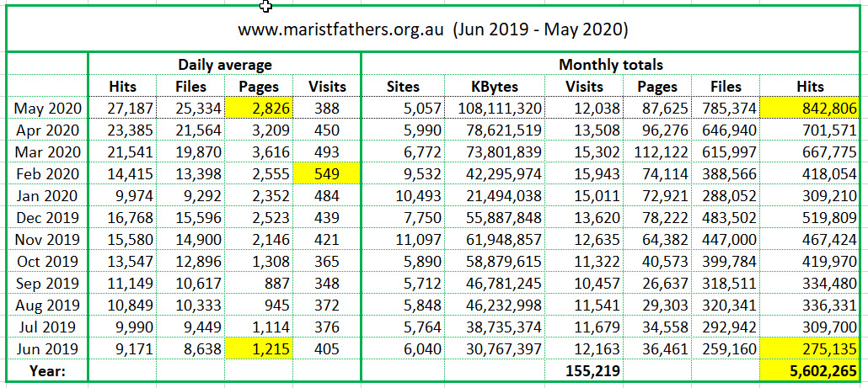Screen dimensions: 868x388
Task: Click highlighted cell 2,826
Action: pyautogui.click(x=259, y=109)
